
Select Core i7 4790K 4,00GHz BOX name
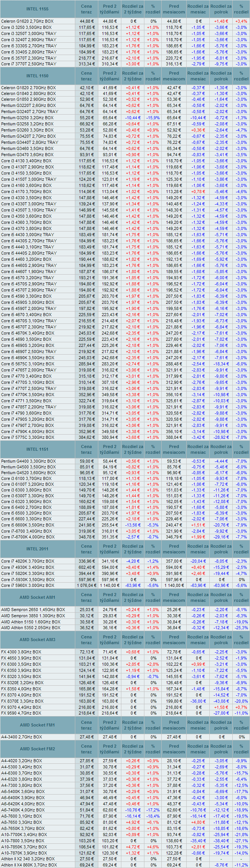tap(28, 432)
